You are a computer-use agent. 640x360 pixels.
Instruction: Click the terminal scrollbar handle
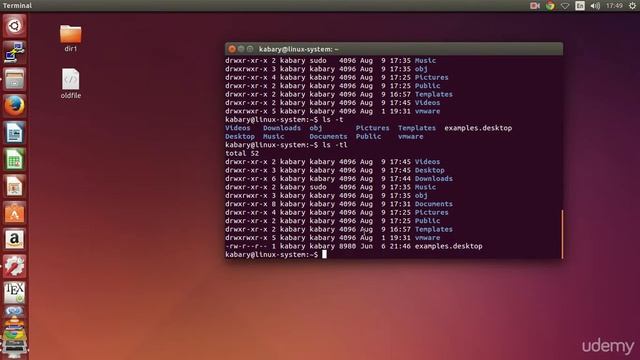[562, 234]
